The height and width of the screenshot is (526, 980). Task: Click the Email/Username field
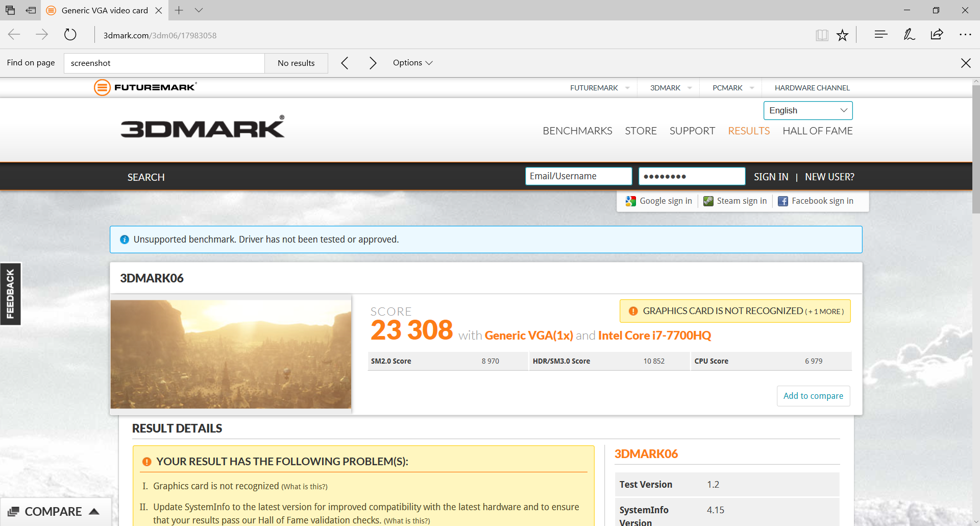(x=579, y=176)
